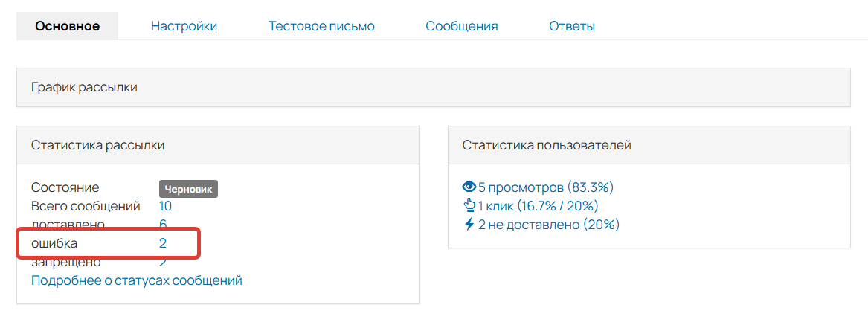Click the lightning bolt icon next to не доставлено
Viewport: 868px width, 328px height.
(x=469, y=225)
